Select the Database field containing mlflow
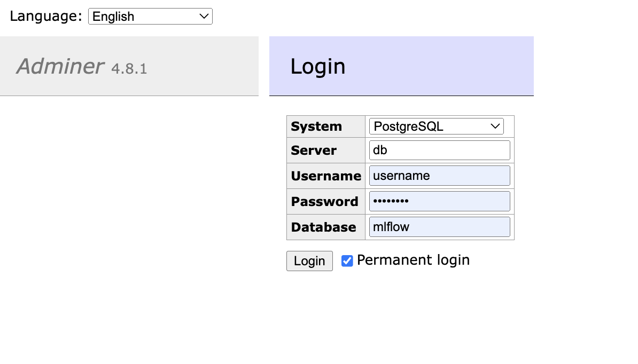Screen dimensions: 638x364 (x=439, y=227)
